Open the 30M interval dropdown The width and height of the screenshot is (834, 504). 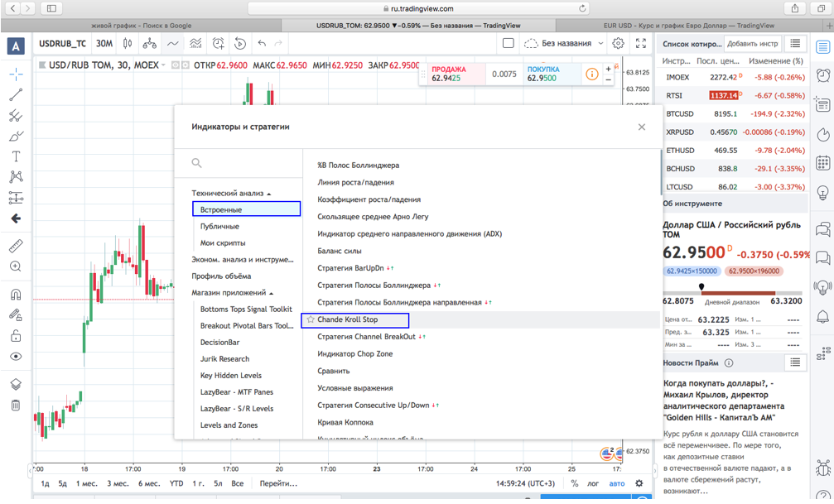[x=104, y=44]
